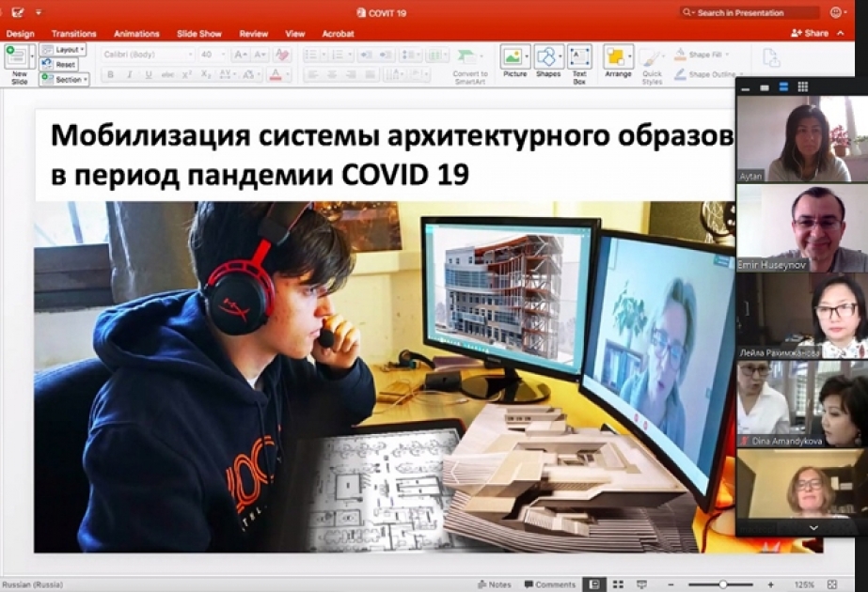Insert a new slide with New Slide icon
Image resolution: width=868 pixels, height=592 pixels.
16,57
